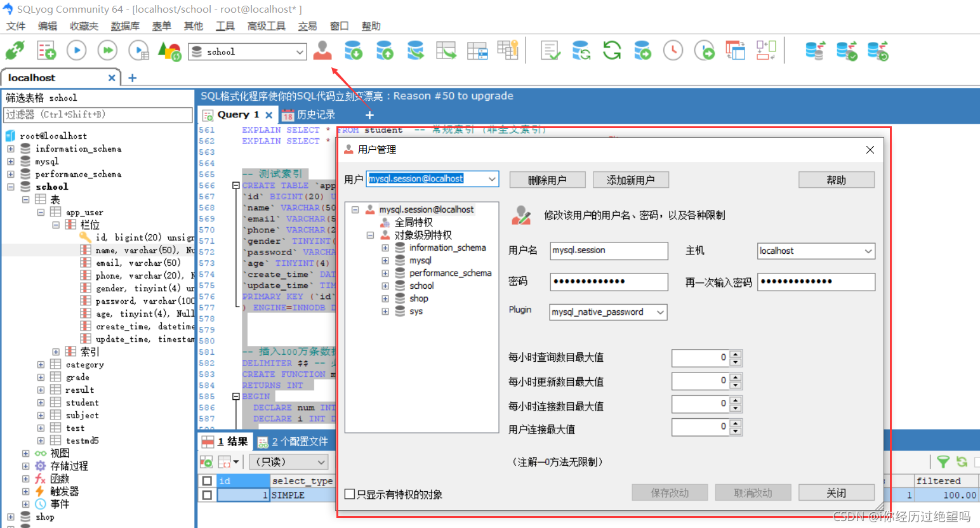The height and width of the screenshot is (528, 980).
Task: Open the 数据库 menu
Action: click(x=125, y=26)
